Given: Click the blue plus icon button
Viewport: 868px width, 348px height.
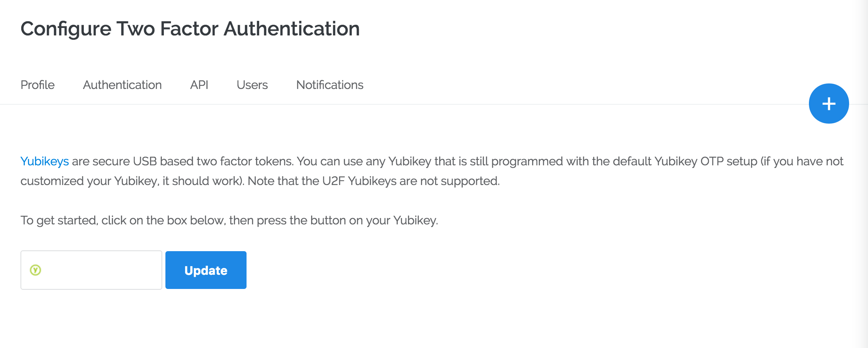Looking at the screenshot, I should pyautogui.click(x=829, y=104).
